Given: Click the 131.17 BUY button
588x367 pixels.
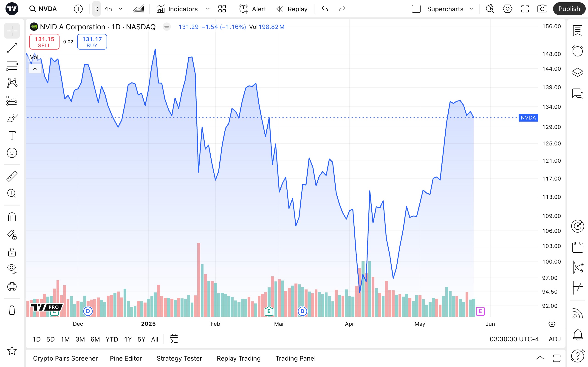Looking at the screenshot, I should click(92, 42).
